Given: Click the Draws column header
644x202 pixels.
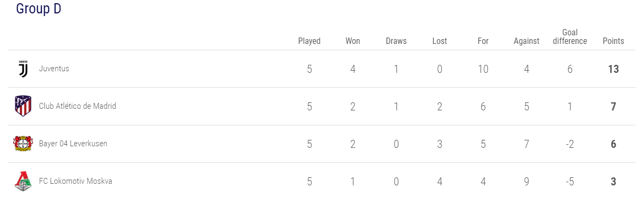Looking at the screenshot, I should pos(396,41).
